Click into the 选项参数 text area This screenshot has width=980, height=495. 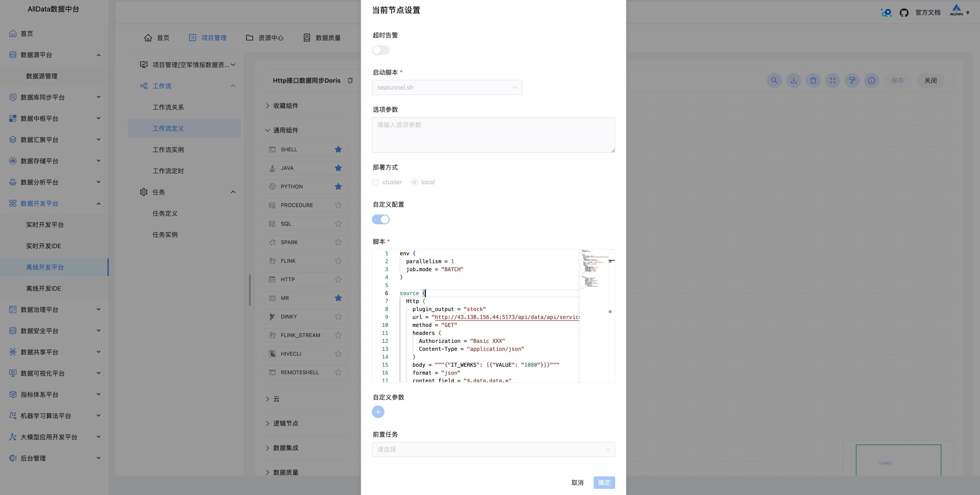point(493,135)
